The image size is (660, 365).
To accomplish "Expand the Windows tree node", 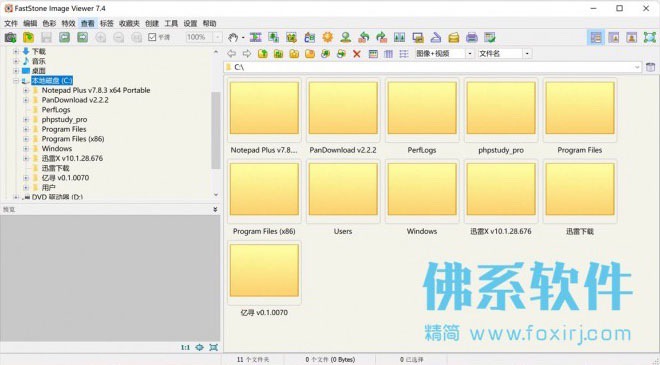I will (x=26, y=149).
